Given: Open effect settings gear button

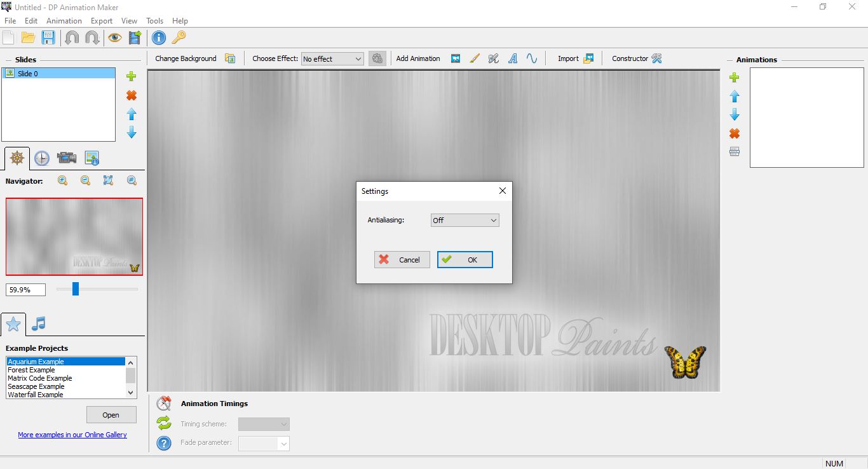Looking at the screenshot, I should point(377,58).
